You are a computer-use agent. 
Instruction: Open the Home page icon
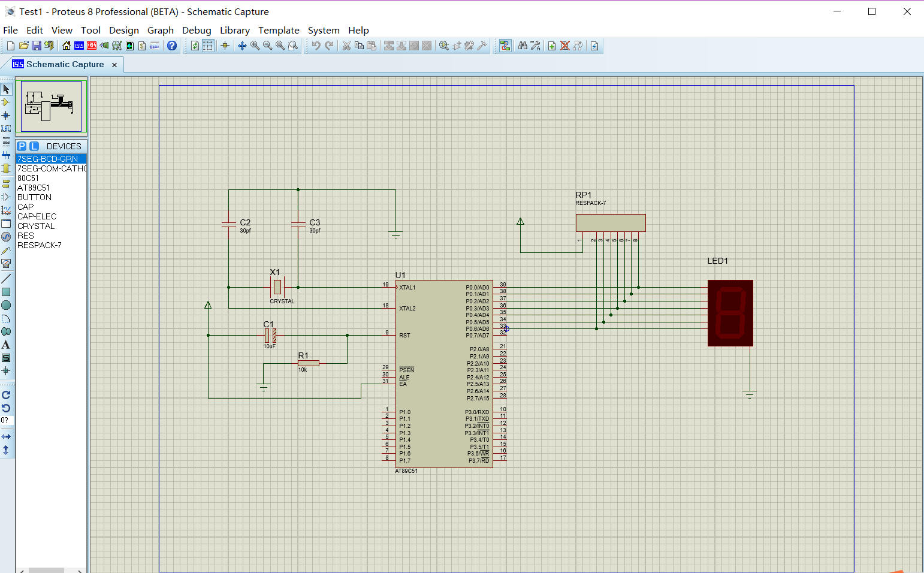coord(67,46)
